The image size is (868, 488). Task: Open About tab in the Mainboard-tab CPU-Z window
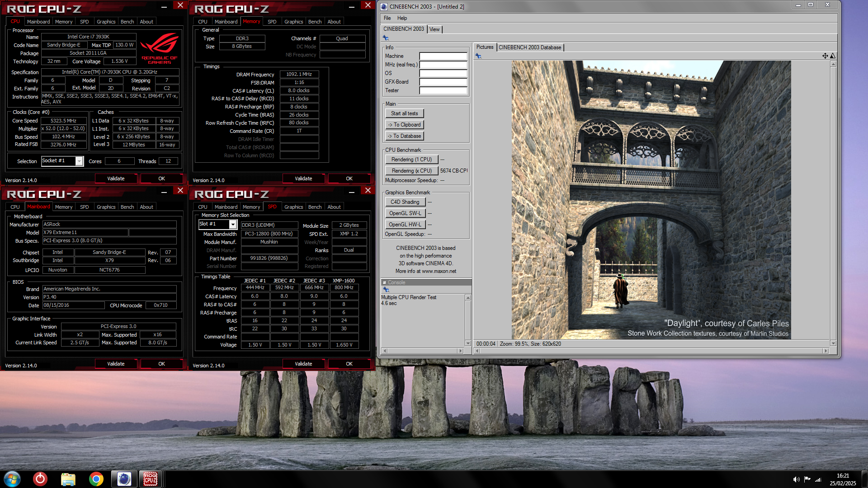coord(146,207)
